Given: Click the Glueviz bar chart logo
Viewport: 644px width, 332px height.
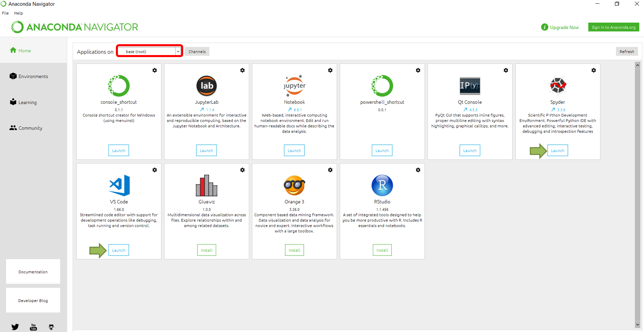Looking at the screenshot, I should pos(206,185).
